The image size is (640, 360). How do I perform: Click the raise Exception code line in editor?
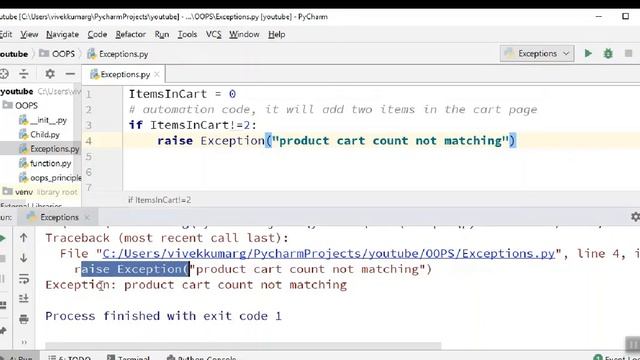point(337,141)
